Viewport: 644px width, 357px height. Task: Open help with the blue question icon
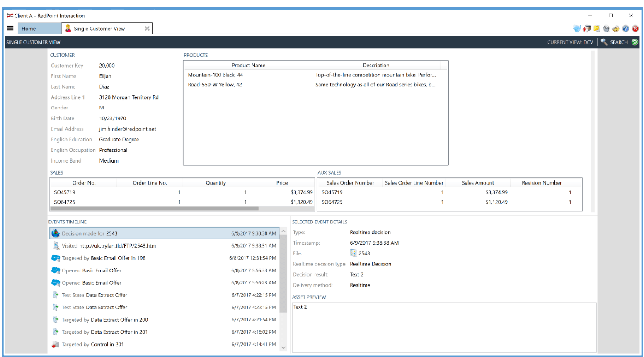(625, 29)
